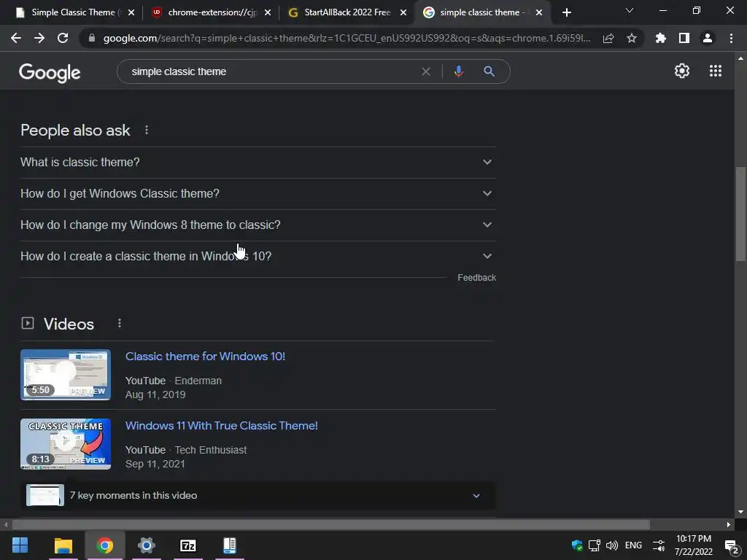Switch to Simple Classic Theme tab
The image size is (747, 560).
click(x=74, y=12)
